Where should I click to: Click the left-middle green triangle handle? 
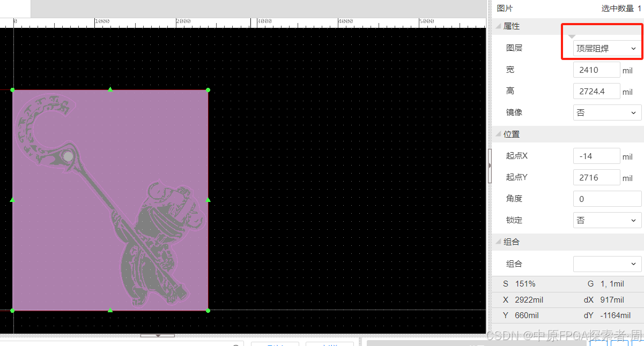(x=12, y=200)
